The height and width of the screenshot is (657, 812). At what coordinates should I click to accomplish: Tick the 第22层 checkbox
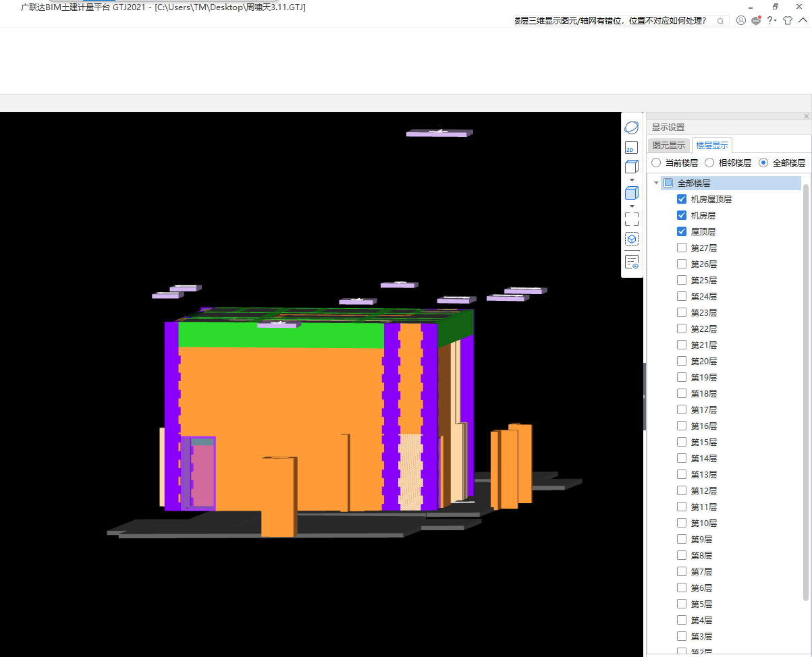[682, 328]
